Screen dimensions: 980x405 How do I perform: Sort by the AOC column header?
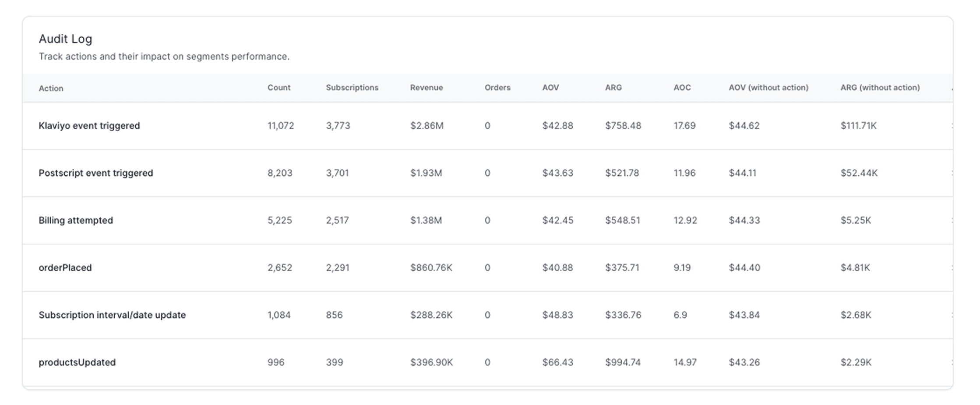(682, 88)
